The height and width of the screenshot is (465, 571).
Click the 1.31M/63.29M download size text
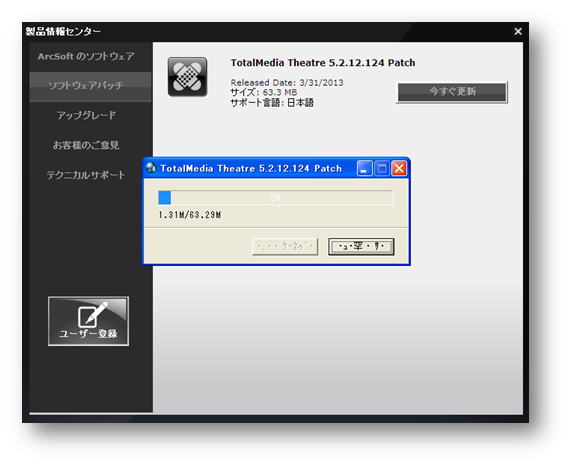coord(190,215)
